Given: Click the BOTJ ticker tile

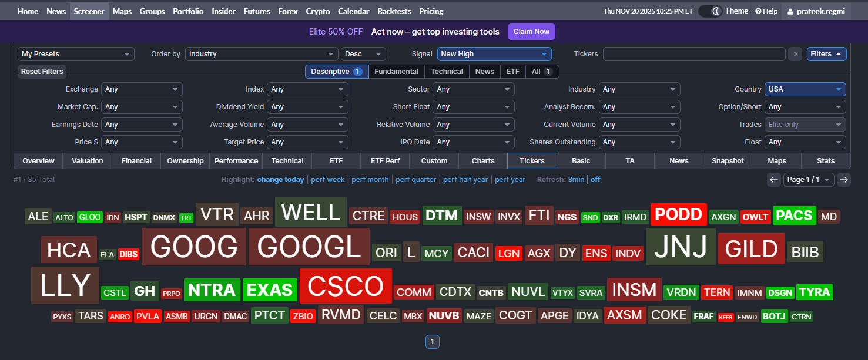Looking at the screenshot, I should pos(774,316).
